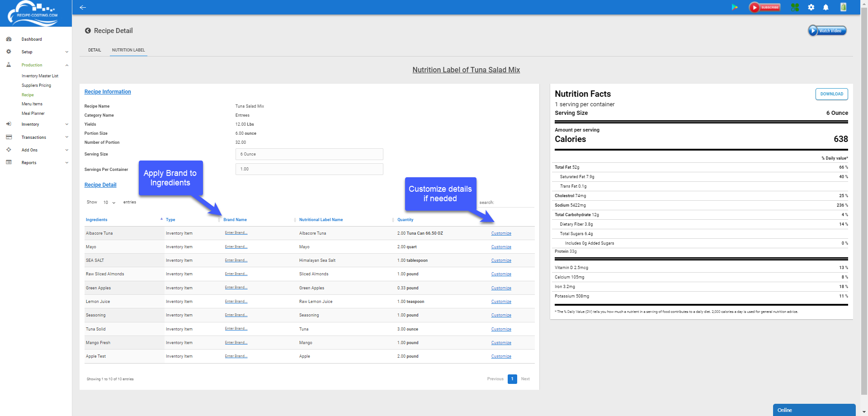The width and height of the screenshot is (868, 416).
Task: Click the notifications bell icon
Action: (826, 7)
